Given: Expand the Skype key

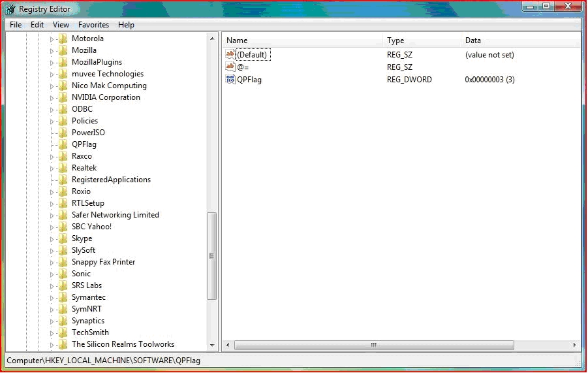Looking at the screenshot, I should pyautogui.click(x=52, y=239).
